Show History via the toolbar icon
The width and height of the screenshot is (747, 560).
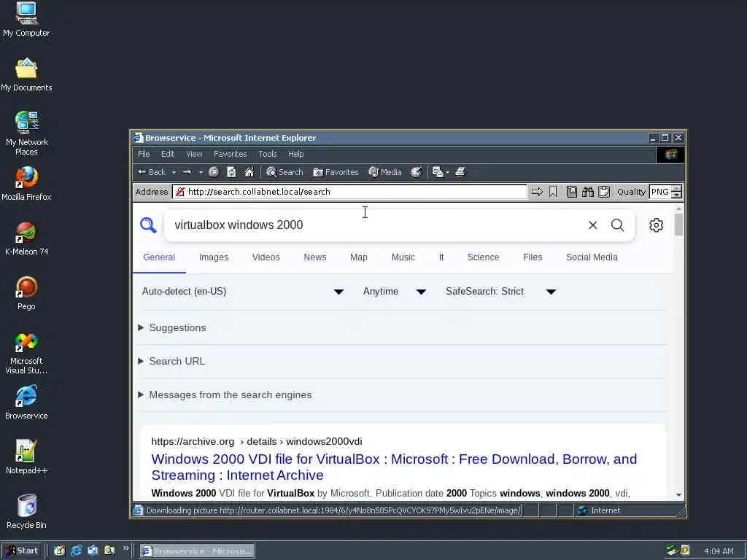point(417,172)
